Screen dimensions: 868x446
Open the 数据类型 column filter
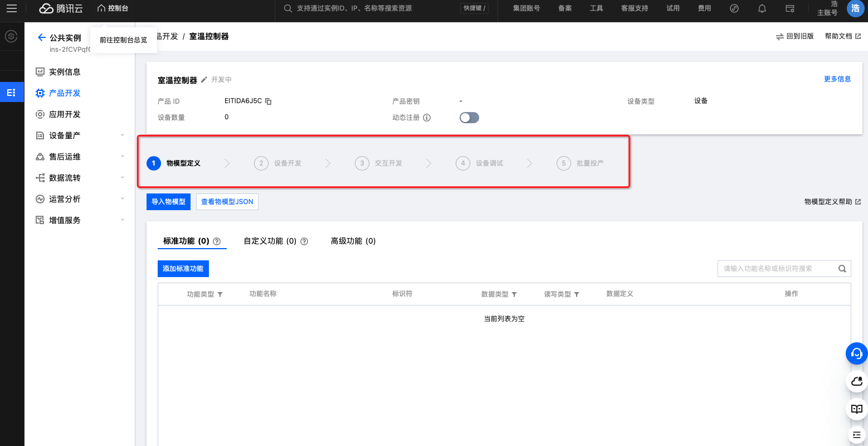pyautogui.click(x=514, y=294)
